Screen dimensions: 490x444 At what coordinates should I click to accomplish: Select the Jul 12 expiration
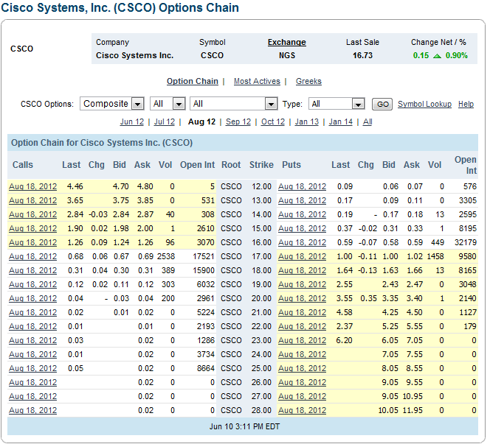164,122
